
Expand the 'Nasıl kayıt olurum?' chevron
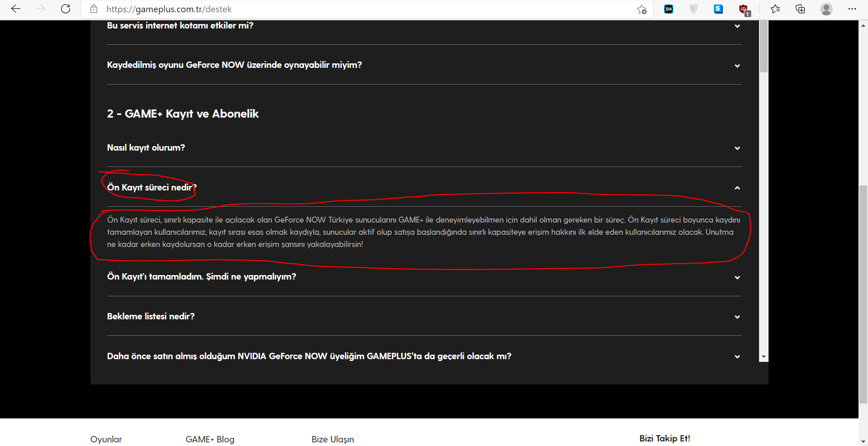click(737, 148)
